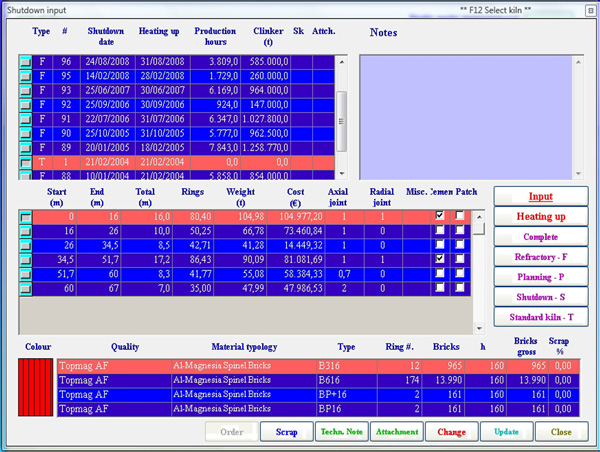Select clinker value 964.000,0 cell
600x452 pixels.
coord(265,90)
